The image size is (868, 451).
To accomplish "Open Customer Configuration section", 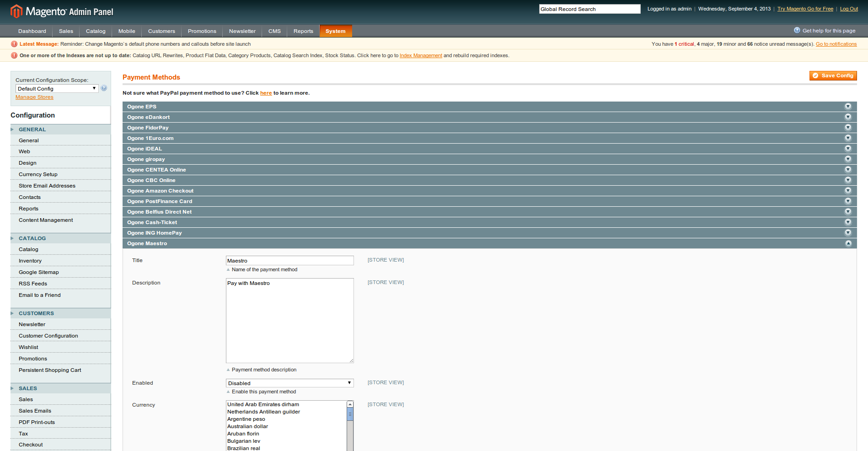I will (48, 336).
